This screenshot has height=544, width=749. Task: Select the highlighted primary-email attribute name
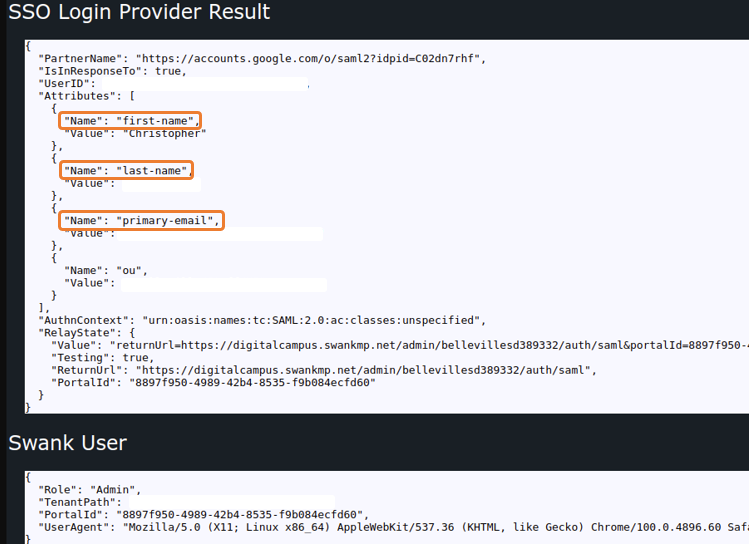click(141, 220)
